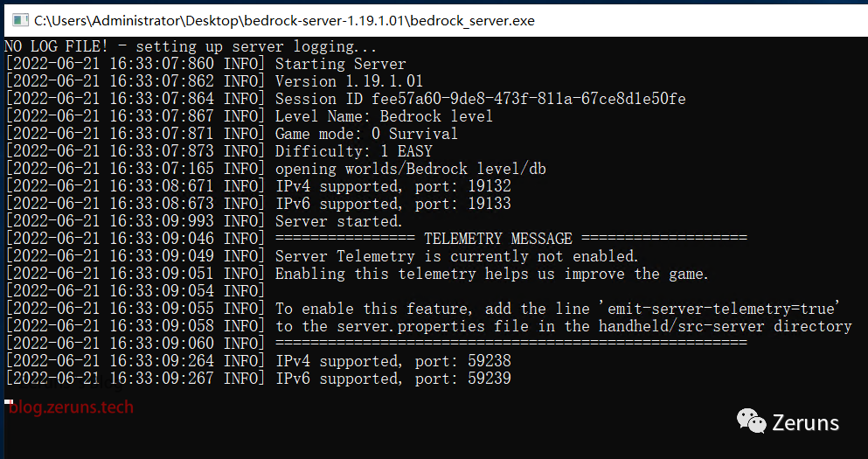Click the 'TELEMETRY MESSAGE' header line

377,239
